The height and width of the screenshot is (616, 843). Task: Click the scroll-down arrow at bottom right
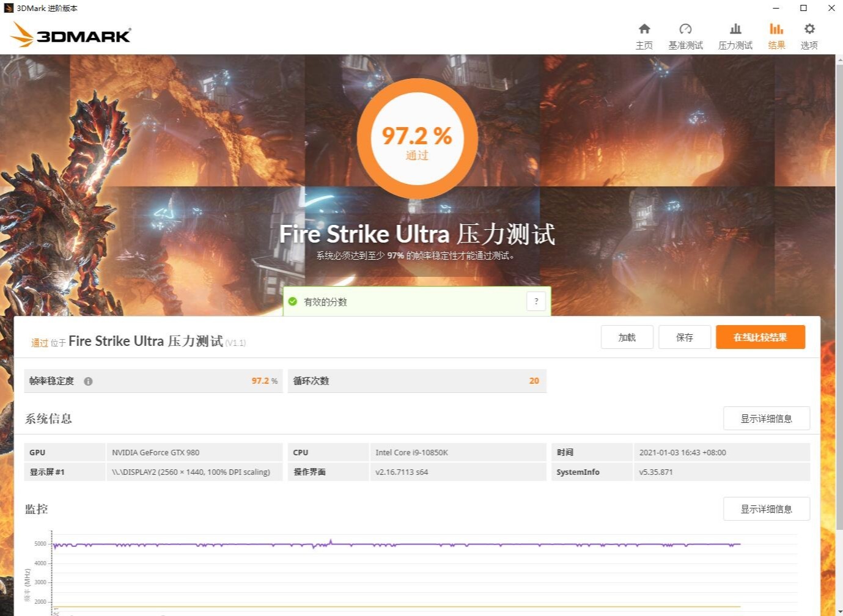pyautogui.click(x=838, y=610)
